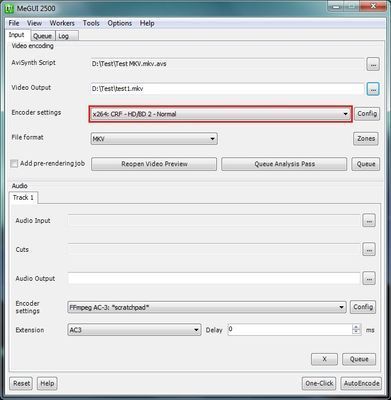Screen dimensions: 391x400
Task: Open the Cuts file browser
Action: pyautogui.click(x=369, y=249)
